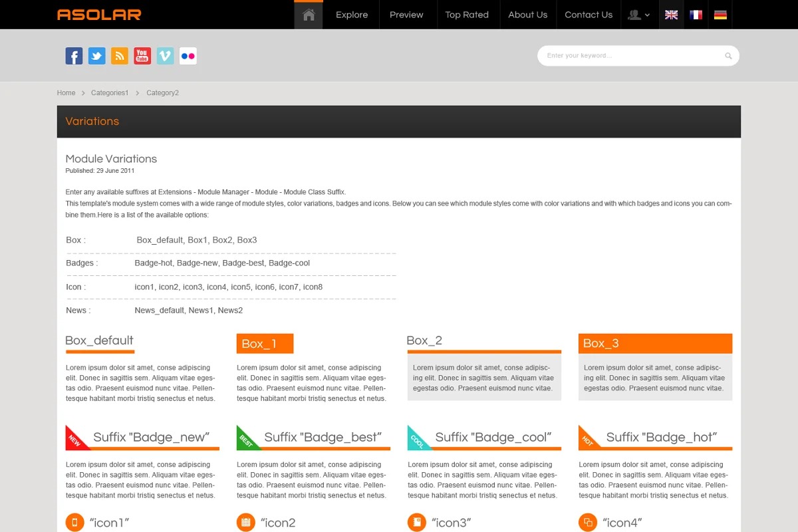Click the ASOLAR site logo
The height and width of the screenshot is (532, 798).
99,15
